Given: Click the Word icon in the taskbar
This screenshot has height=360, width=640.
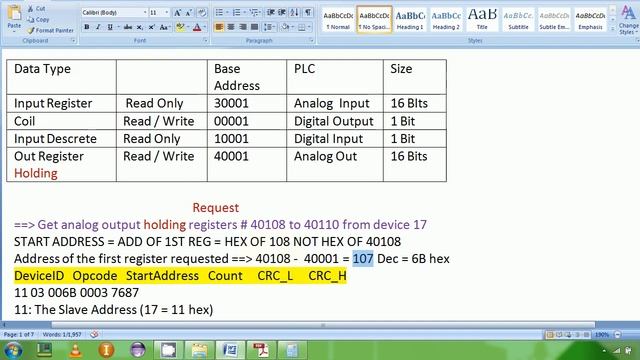Looking at the screenshot, I should [x=230, y=350].
